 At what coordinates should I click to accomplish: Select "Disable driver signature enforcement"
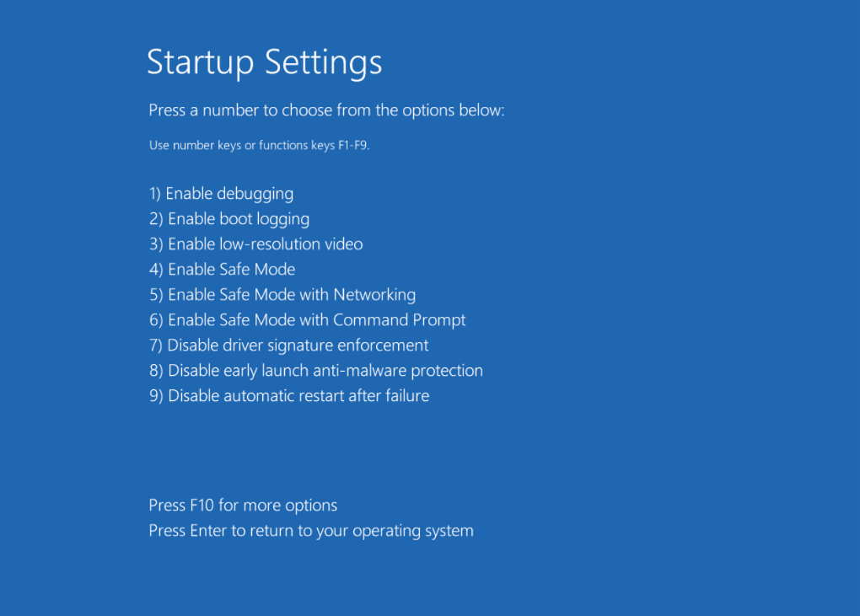pyautogui.click(x=288, y=345)
